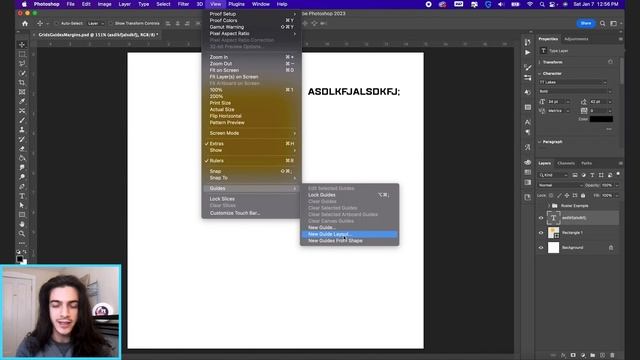Open the Filter menu in menu bar
This screenshot has height=360, width=640.
(x=183, y=4)
